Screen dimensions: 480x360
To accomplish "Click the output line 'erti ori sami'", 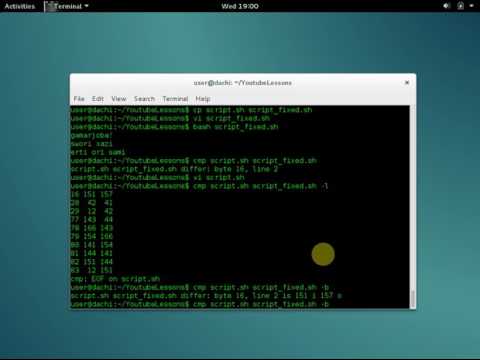I will (x=98, y=152).
